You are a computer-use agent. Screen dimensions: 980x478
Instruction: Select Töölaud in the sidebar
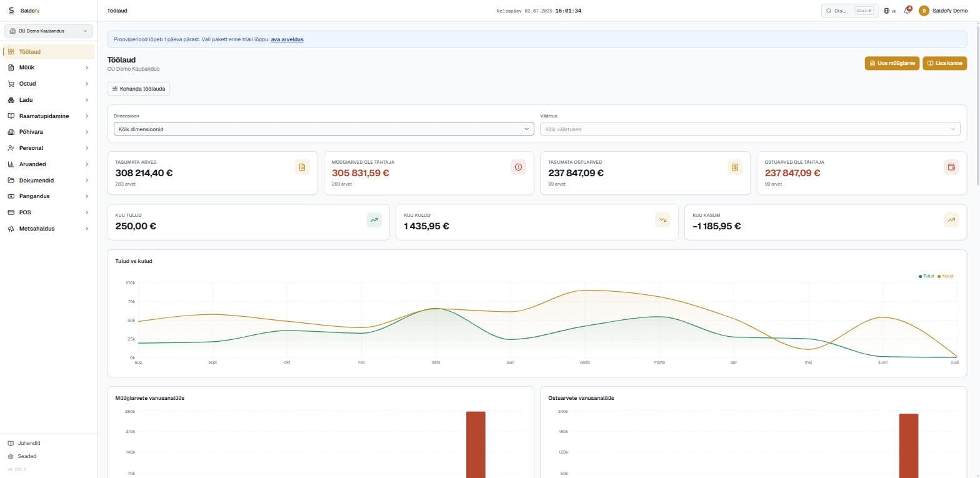click(49, 52)
